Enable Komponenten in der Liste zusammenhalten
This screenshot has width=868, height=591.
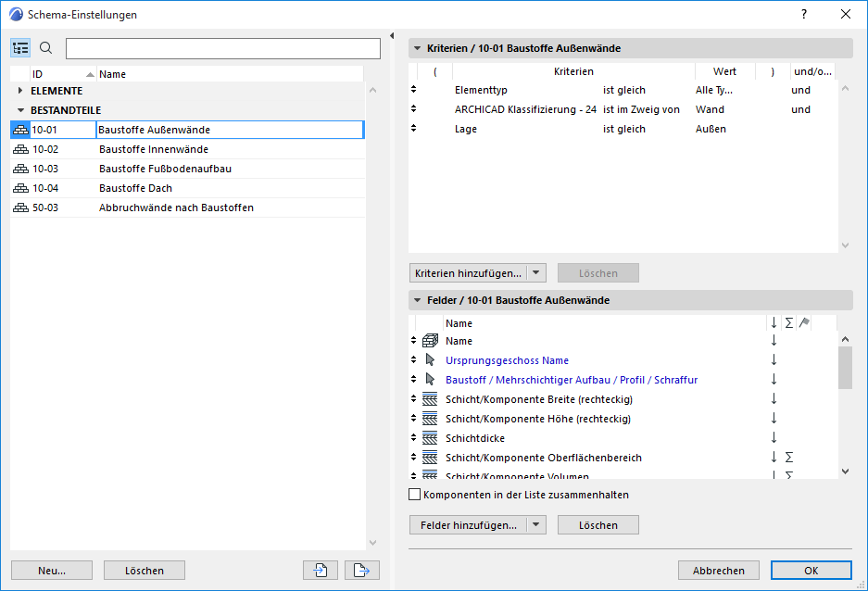(415, 495)
